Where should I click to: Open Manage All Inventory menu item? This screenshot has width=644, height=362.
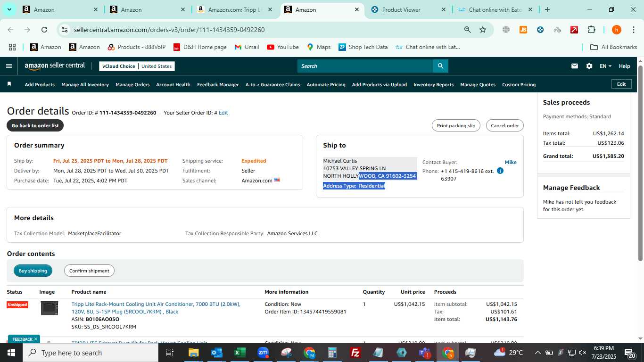pyautogui.click(x=85, y=85)
